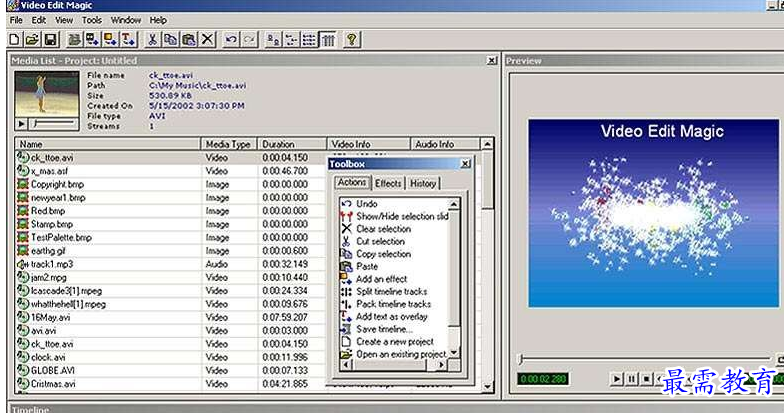Choose Split timeline tracks action
The width and height of the screenshot is (784, 413).
(392, 291)
